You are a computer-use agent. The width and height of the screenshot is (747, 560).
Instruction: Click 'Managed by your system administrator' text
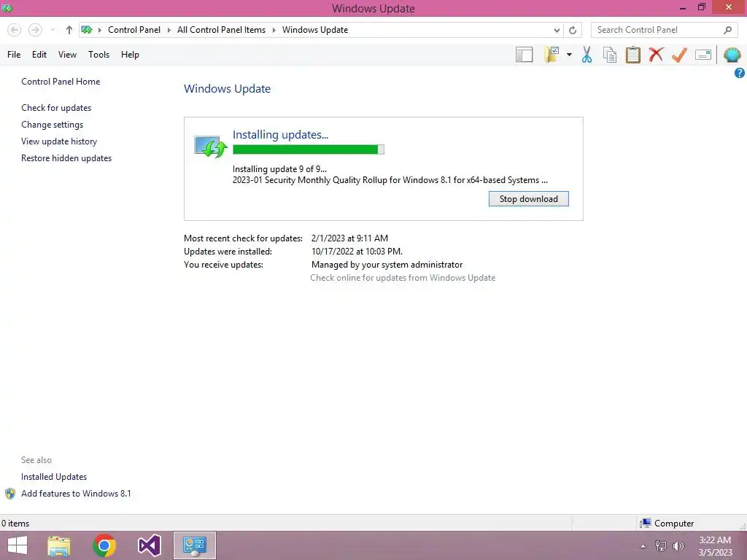[x=387, y=265]
